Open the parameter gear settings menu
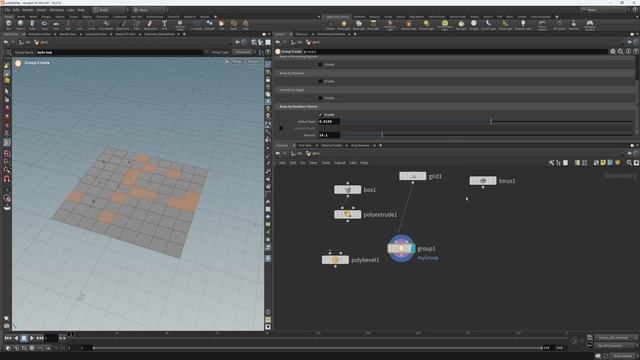The height and width of the screenshot is (360, 640). coord(613,51)
